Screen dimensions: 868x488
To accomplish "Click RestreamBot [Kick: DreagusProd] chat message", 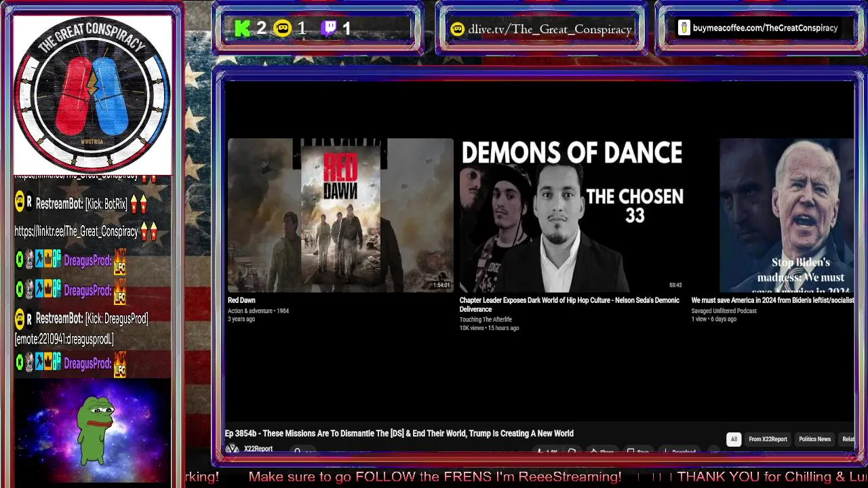I will [81, 328].
